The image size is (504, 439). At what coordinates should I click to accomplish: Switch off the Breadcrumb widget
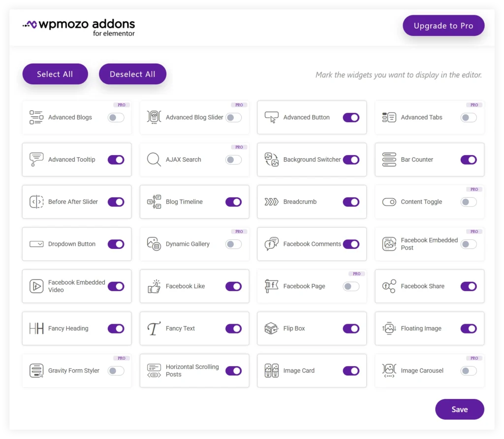pyautogui.click(x=351, y=202)
